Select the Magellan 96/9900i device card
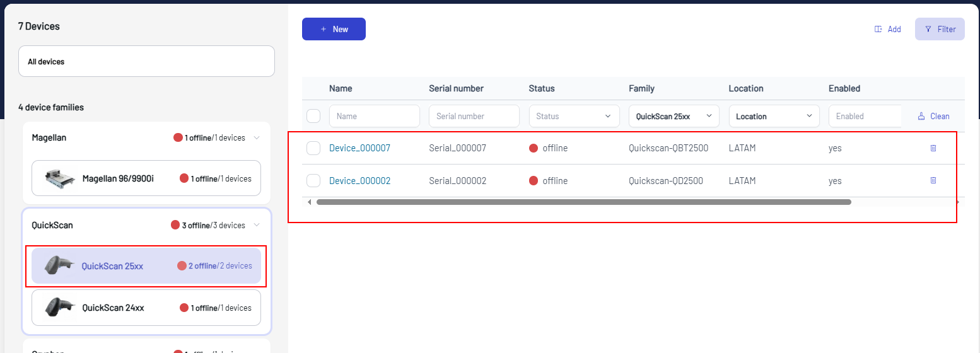Image resolution: width=980 pixels, height=353 pixels. coord(146,178)
